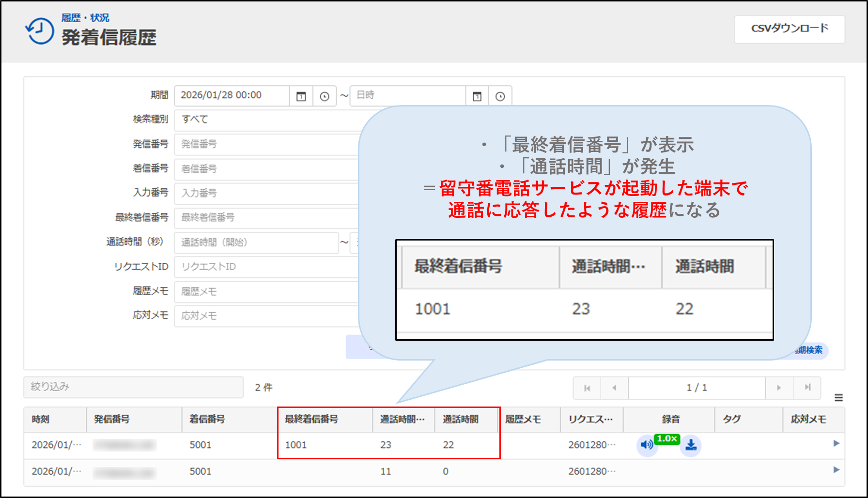Viewport: 868px width, 498px height.
Task: Sort by the 着信番号 column header
Action: (x=207, y=420)
